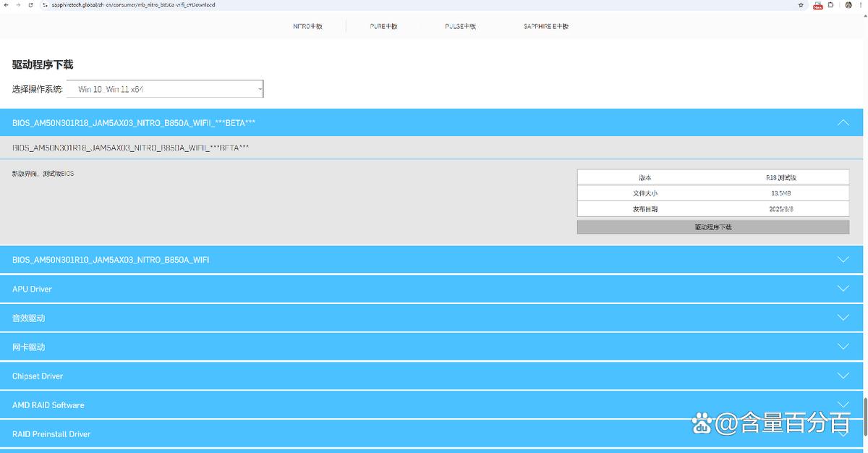Screen dimensions: 868x453
Task: Go back with the browser back arrow
Action: point(6,4)
